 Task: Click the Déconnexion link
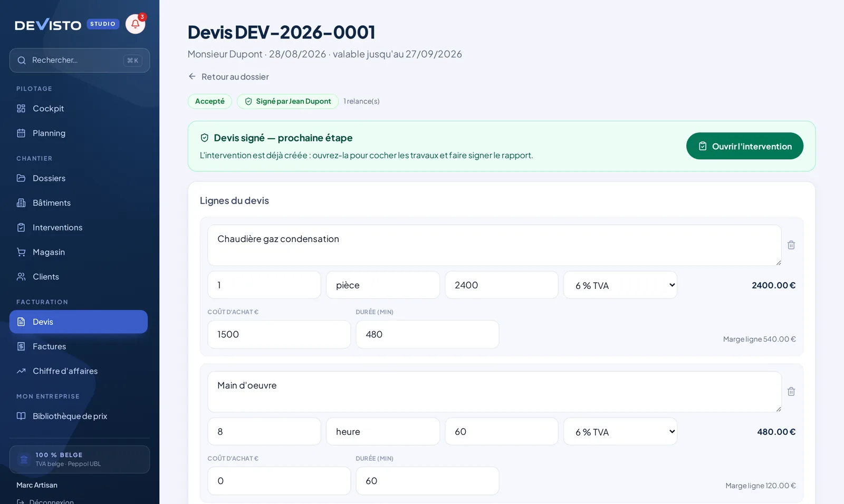(x=45, y=501)
